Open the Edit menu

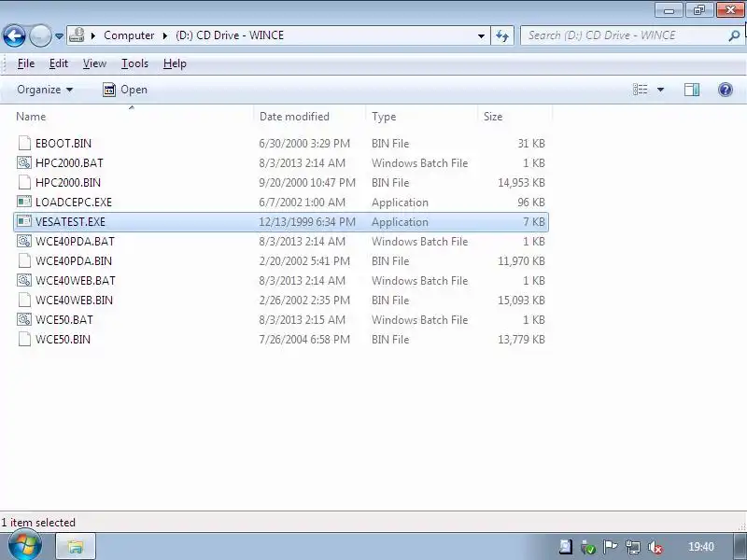(x=59, y=63)
